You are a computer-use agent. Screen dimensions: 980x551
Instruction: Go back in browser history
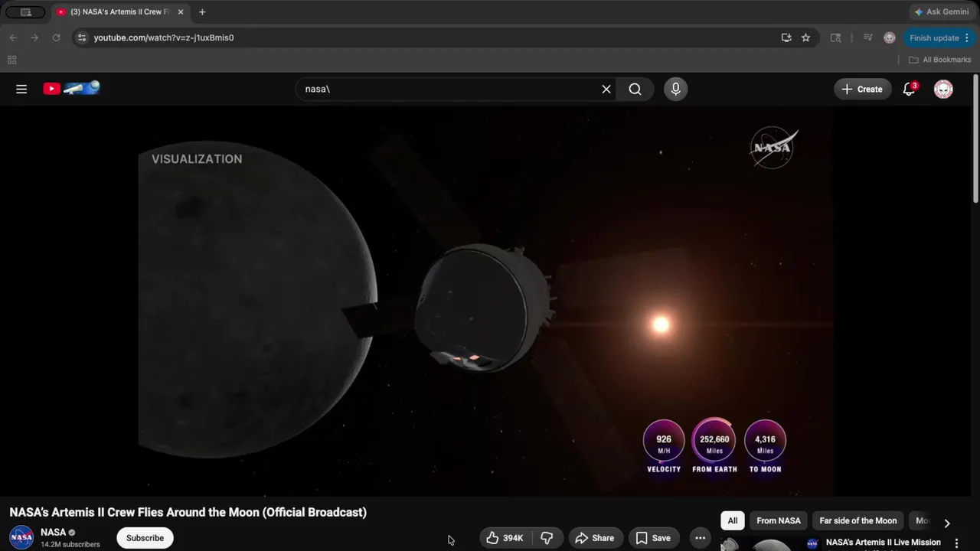pos(13,37)
